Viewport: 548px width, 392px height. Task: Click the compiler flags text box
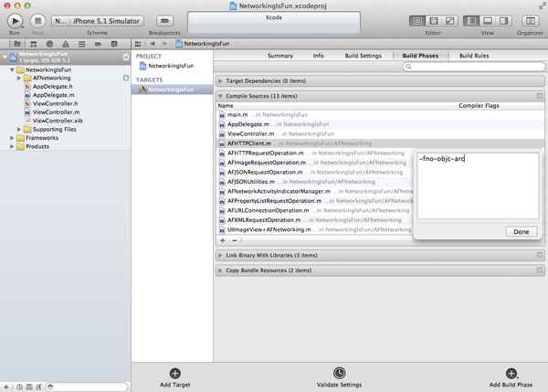pyautogui.click(x=478, y=185)
